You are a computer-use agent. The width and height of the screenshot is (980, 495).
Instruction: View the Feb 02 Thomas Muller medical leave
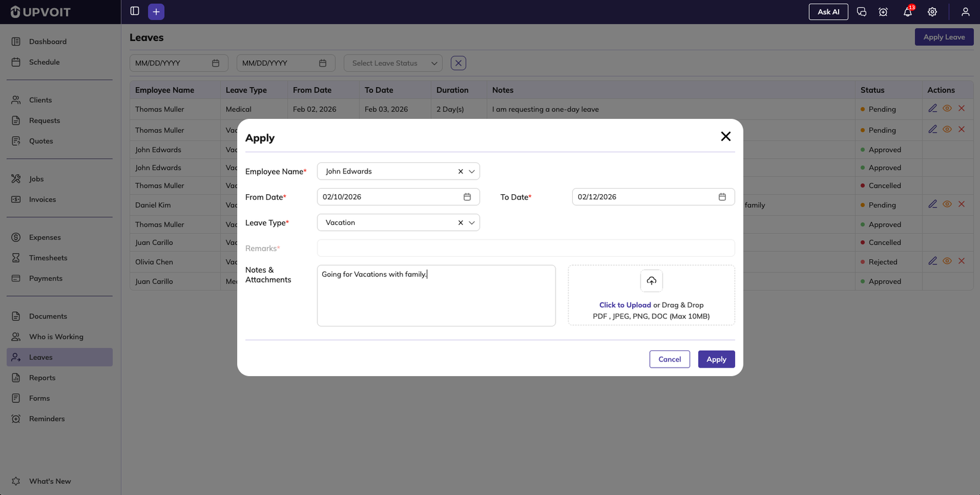tap(947, 108)
